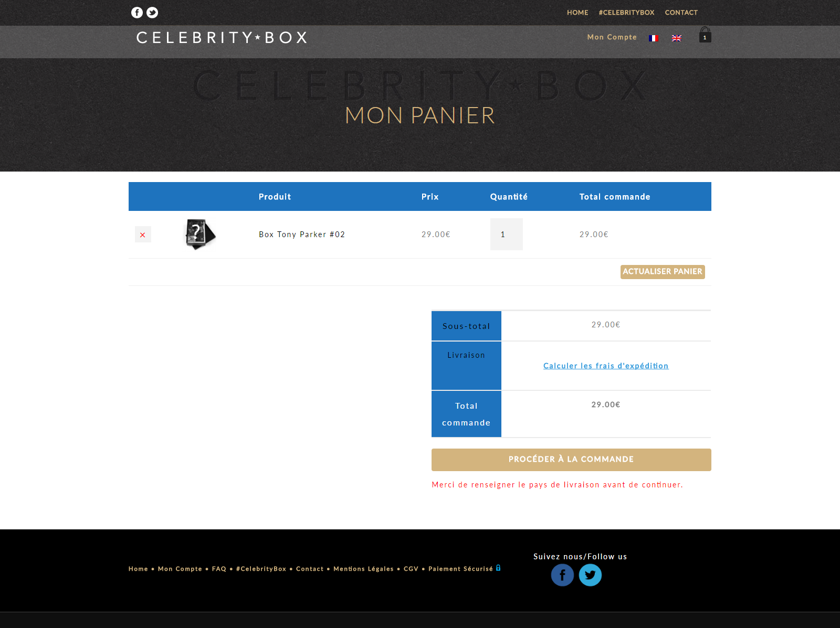Image resolution: width=840 pixels, height=628 pixels.
Task: Open the Box Tony Parker #02 product link
Action: click(x=302, y=235)
